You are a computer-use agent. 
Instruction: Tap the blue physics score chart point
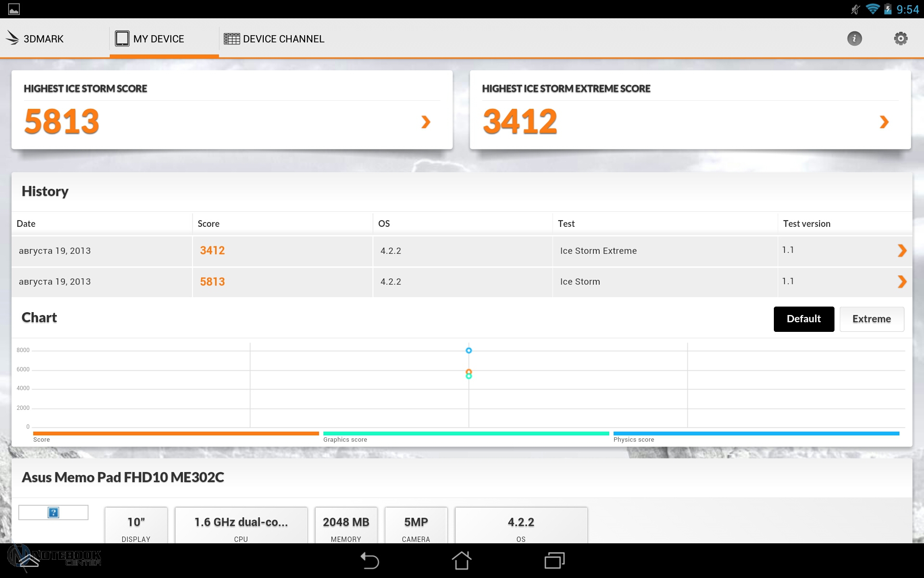pos(469,351)
